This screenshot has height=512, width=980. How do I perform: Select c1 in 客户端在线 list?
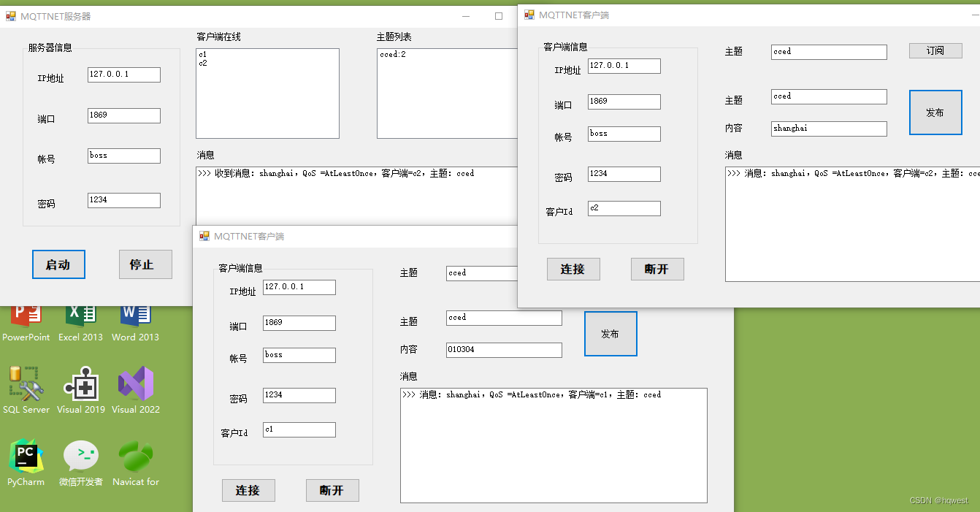click(x=202, y=55)
